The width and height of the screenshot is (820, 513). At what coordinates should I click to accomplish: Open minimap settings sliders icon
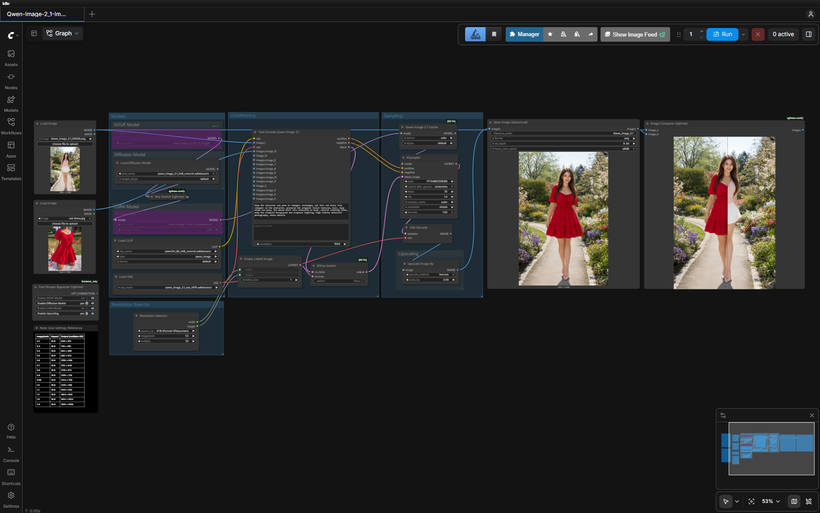pos(723,415)
